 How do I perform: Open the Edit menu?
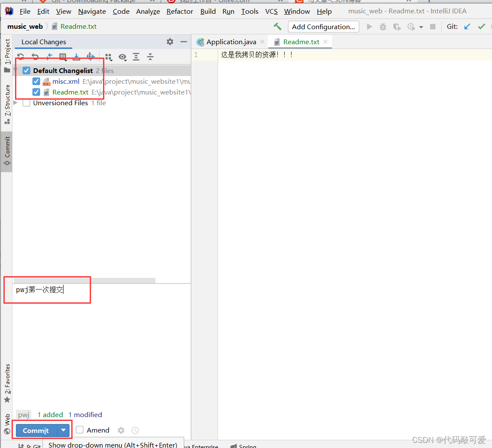tap(43, 12)
